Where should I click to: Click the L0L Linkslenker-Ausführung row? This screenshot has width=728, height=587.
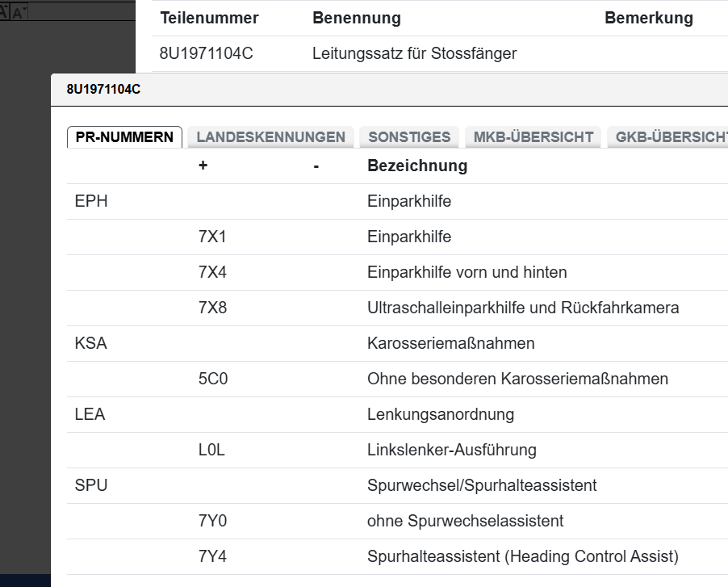pyautogui.click(x=451, y=451)
